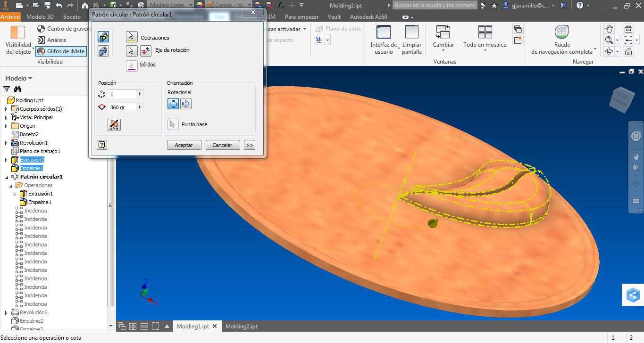Open the Autodesk A360 ribbon tab

pos(368,16)
